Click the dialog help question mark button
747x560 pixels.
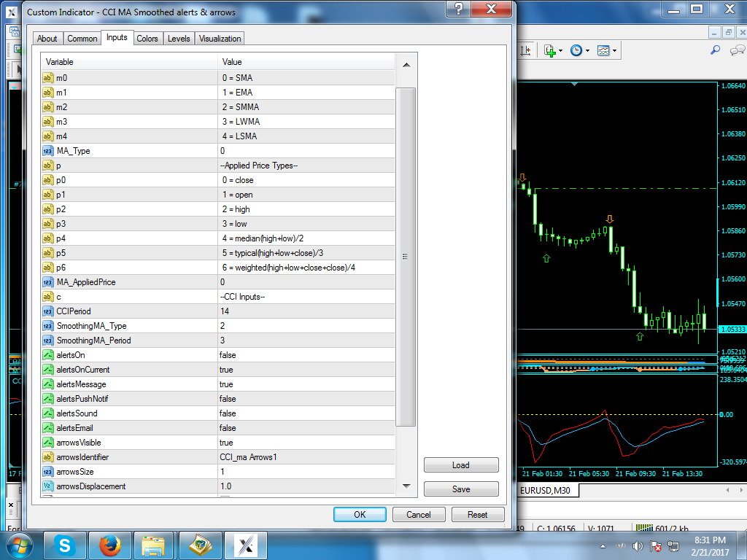[458, 9]
